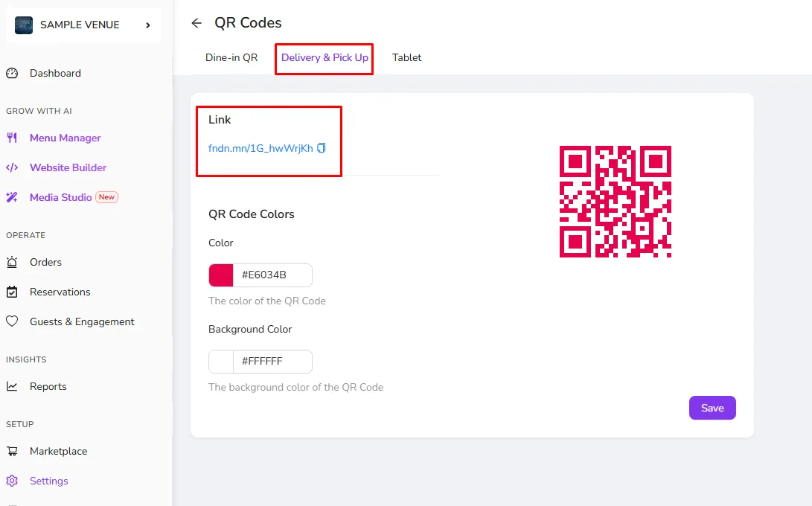Click the Sample Venue logo thumbnail
812x506 pixels.
(x=24, y=25)
